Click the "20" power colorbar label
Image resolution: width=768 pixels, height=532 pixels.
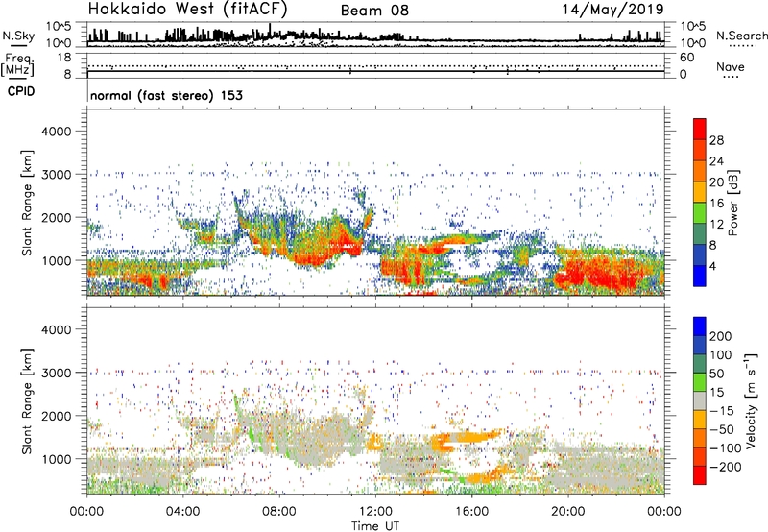pos(716,182)
